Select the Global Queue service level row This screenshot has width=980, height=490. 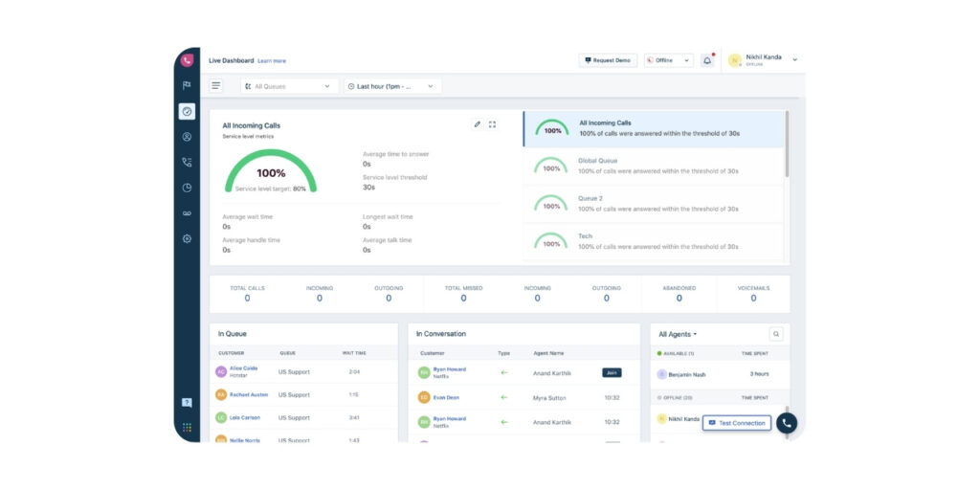[653, 167]
